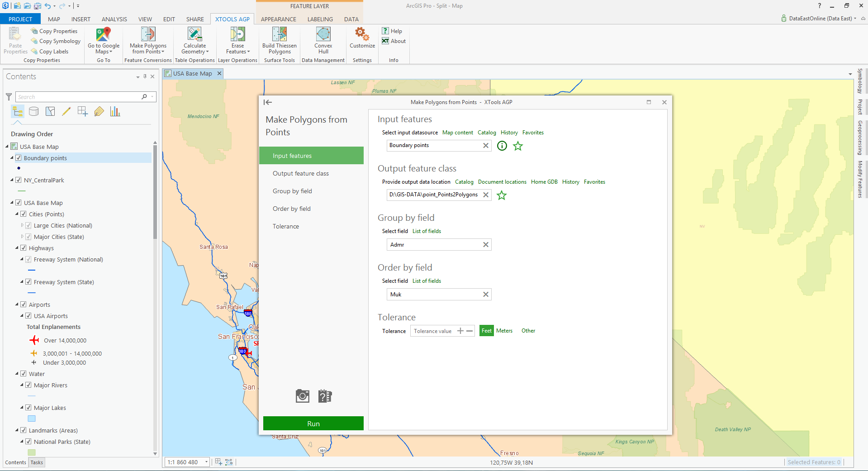Toggle Airports group visibility
This screenshot has width=868, height=471.
(x=24, y=304)
